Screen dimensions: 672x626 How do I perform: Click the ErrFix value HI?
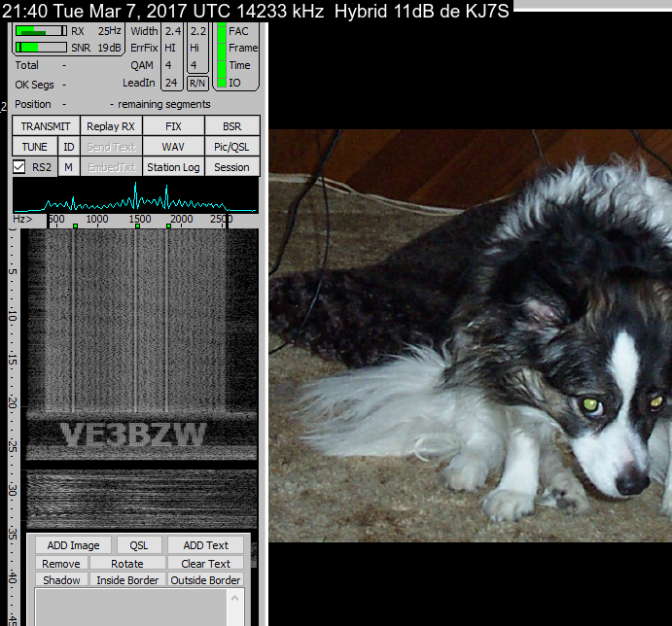170,48
